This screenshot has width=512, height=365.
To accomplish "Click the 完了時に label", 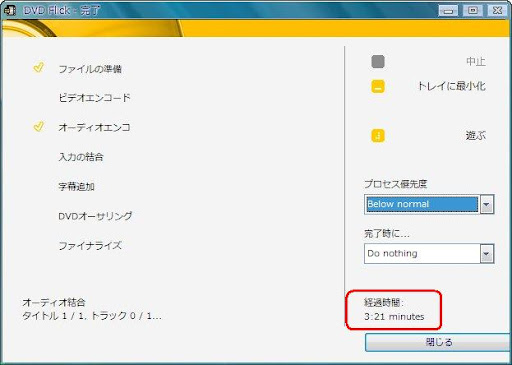I will point(387,234).
